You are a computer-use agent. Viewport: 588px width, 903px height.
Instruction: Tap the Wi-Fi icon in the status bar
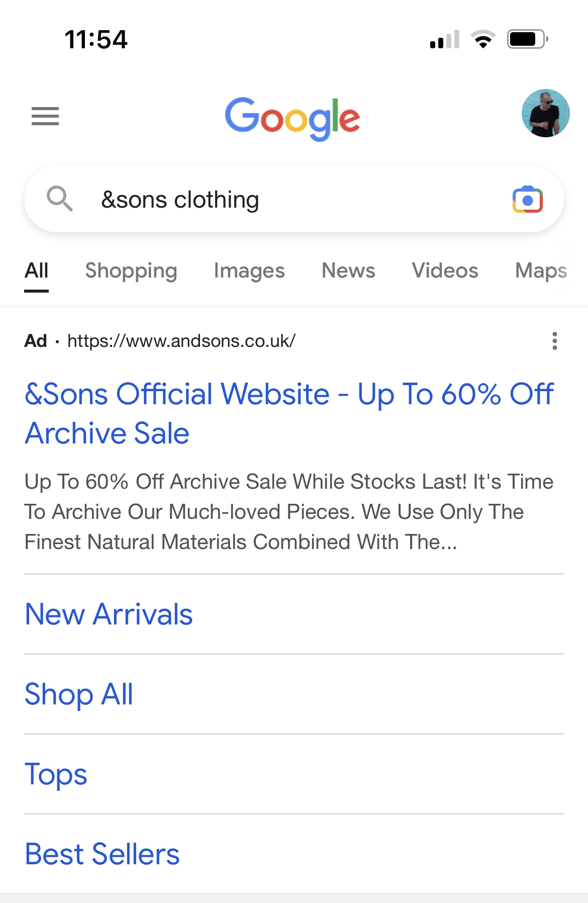click(x=483, y=40)
